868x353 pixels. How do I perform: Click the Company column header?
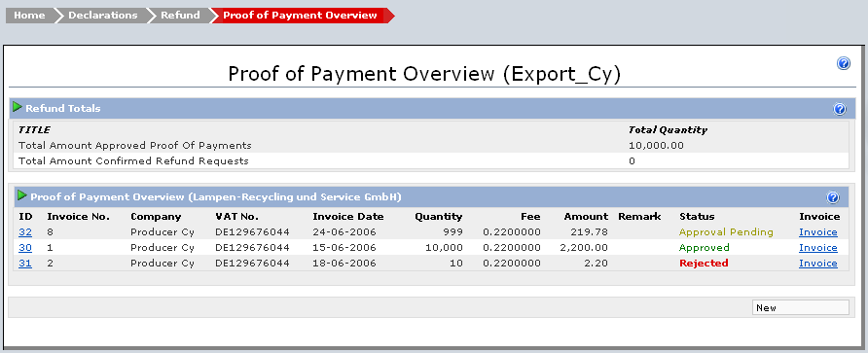click(x=156, y=217)
